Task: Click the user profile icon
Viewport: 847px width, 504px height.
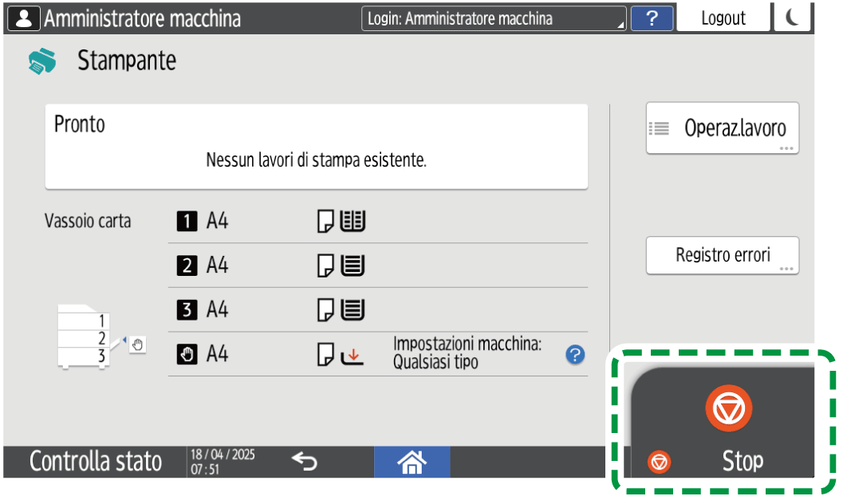Action: (x=23, y=19)
